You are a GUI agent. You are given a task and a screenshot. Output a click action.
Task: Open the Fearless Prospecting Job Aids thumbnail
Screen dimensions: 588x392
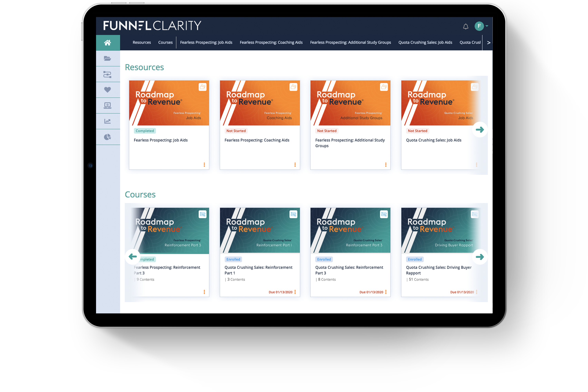(x=169, y=103)
